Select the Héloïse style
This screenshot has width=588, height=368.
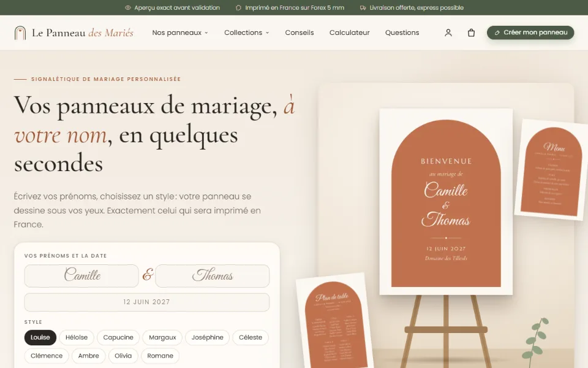(x=77, y=337)
